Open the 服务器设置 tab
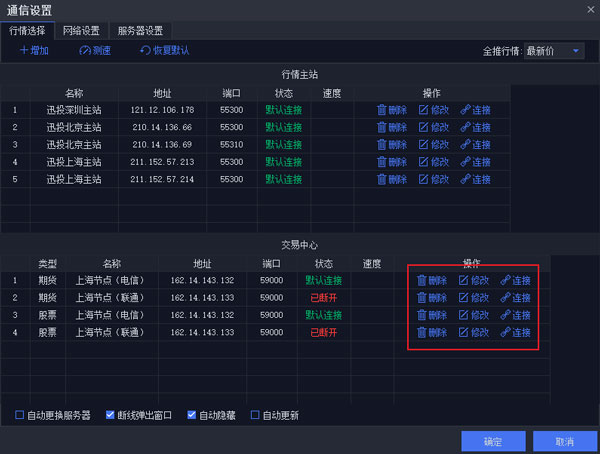Viewport: 600px width, 454px height. coord(140,30)
